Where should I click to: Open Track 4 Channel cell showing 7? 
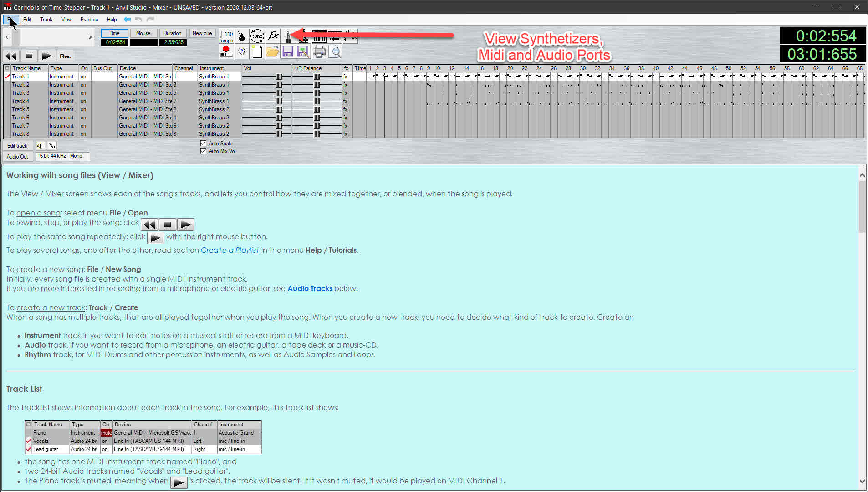click(185, 101)
